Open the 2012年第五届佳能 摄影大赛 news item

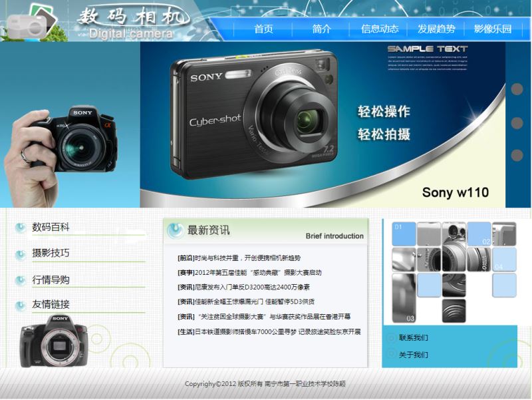point(249,273)
